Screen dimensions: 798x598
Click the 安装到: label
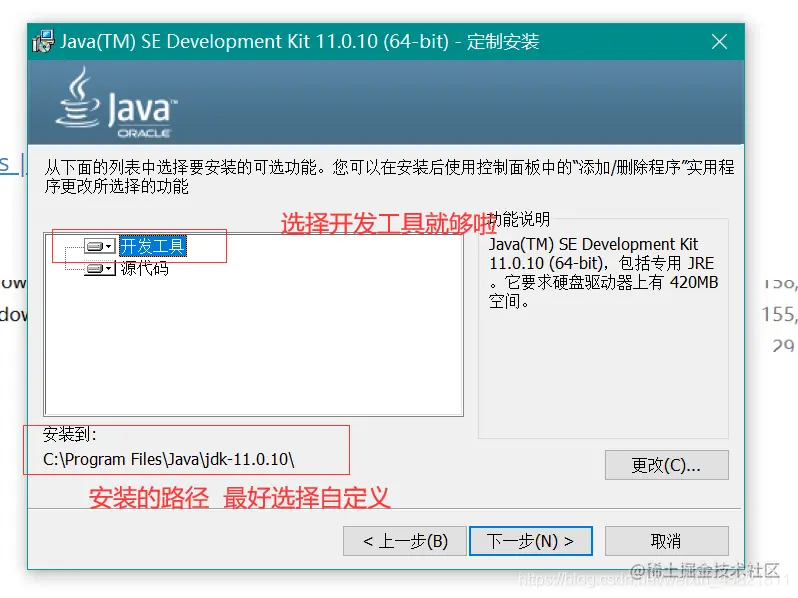(x=70, y=434)
